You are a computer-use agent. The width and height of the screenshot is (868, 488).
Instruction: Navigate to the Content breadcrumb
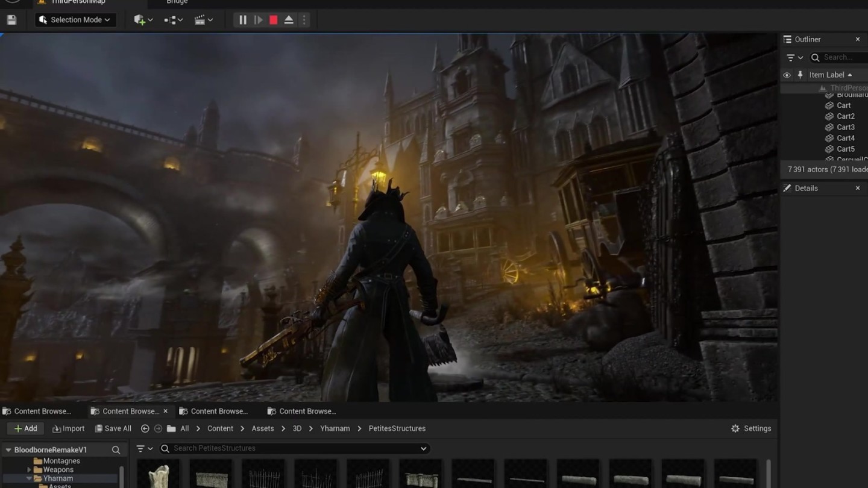point(220,428)
